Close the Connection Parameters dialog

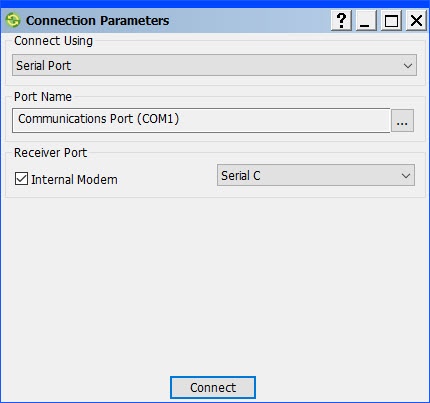416,21
